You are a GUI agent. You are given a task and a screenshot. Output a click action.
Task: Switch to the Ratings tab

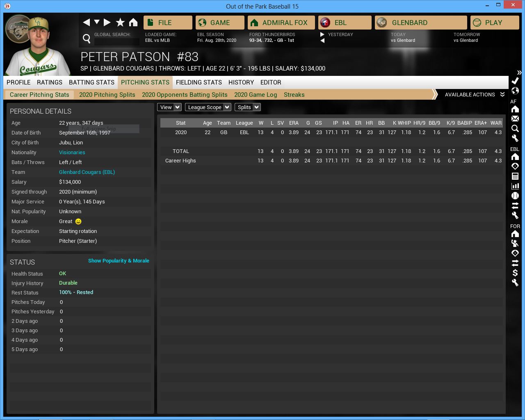50,82
